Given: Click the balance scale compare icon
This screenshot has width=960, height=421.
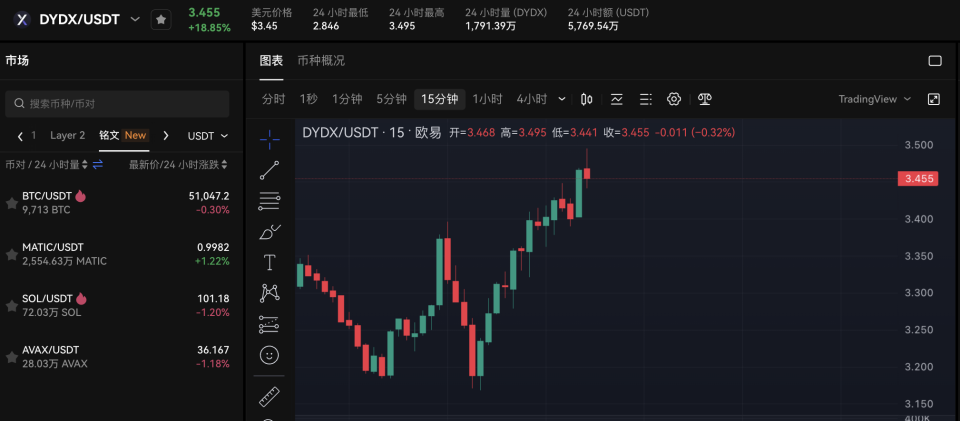Looking at the screenshot, I should click(705, 99).
